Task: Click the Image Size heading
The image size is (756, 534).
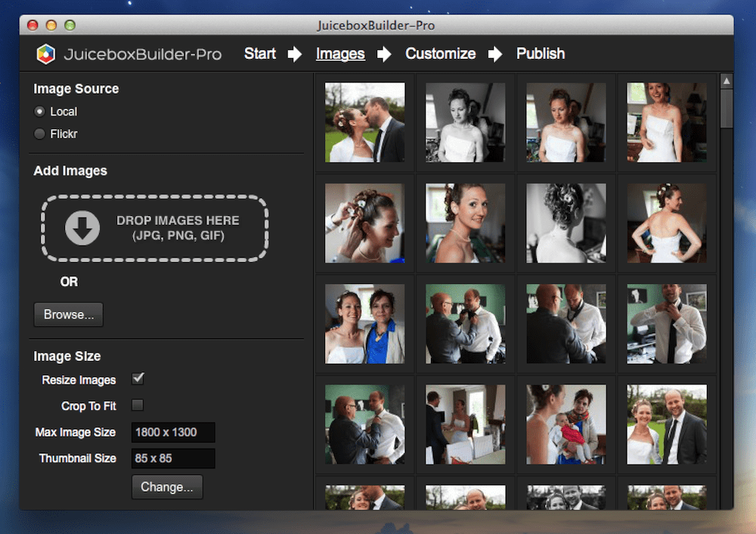Action: pyautogui.click(x=67, y=356)
